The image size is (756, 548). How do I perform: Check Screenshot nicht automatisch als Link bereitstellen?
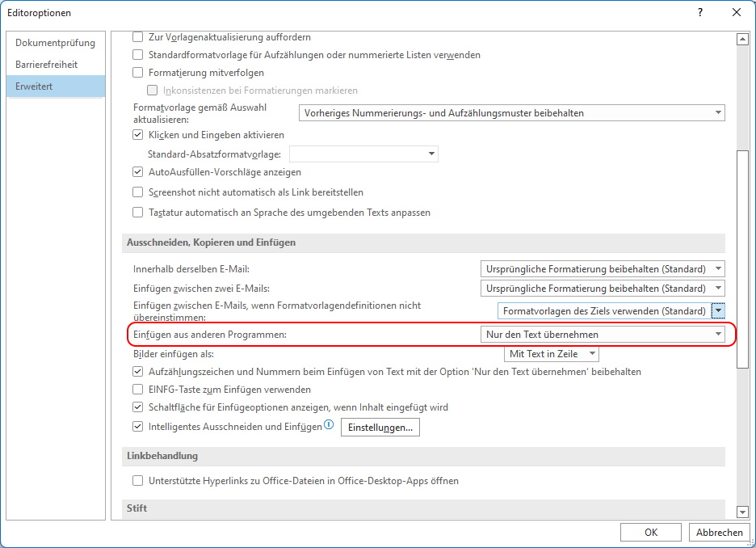(138, 192)
